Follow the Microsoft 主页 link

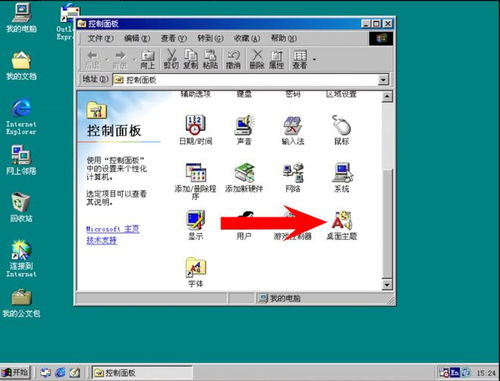113,229
